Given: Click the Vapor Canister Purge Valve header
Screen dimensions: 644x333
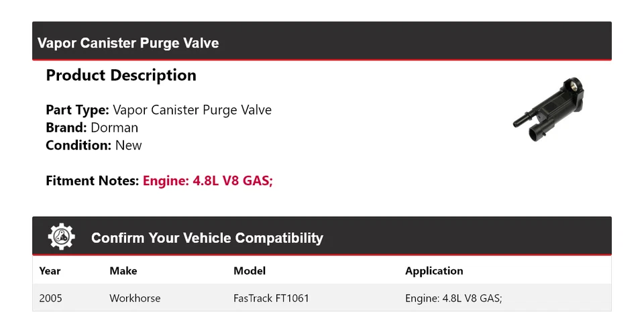Looking at the screenshot, I should click(x=128, y=43).
